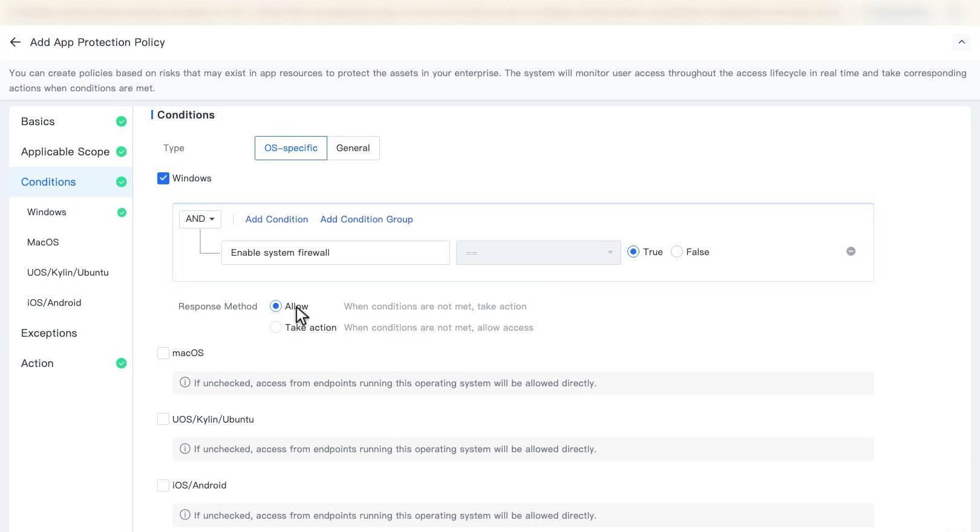
Task: Click the Add App Protection Policy title
Action: tap(97, 42)
